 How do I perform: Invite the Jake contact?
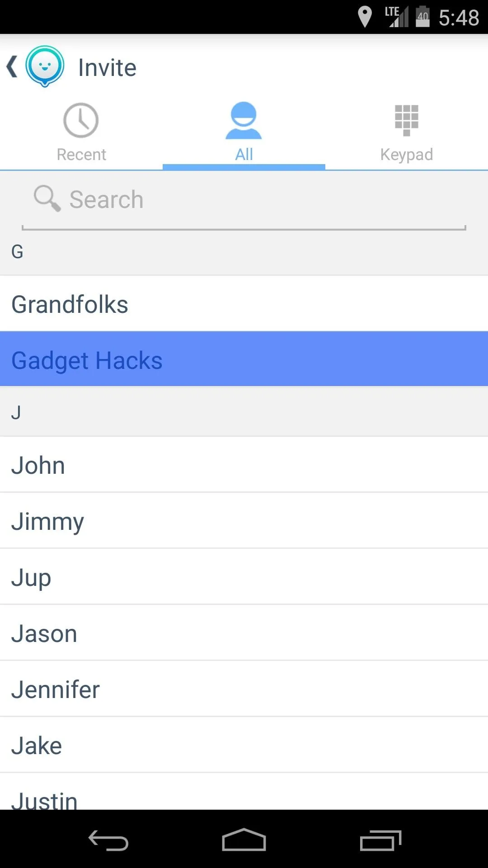[244, 745]
